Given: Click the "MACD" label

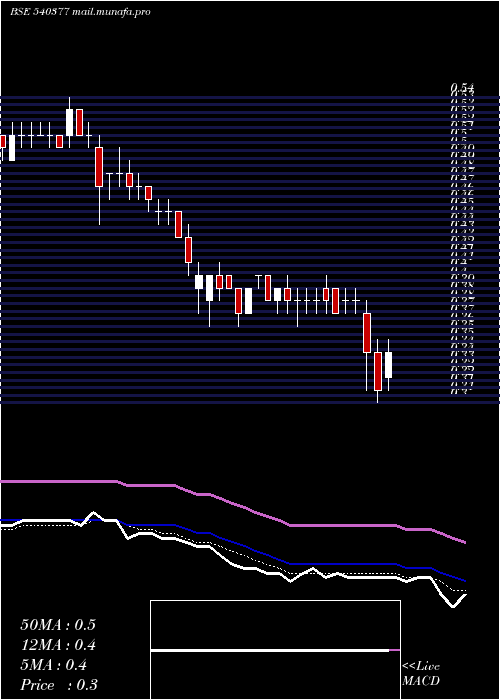Looking at the screenshot, I should [x=421, y=681].
